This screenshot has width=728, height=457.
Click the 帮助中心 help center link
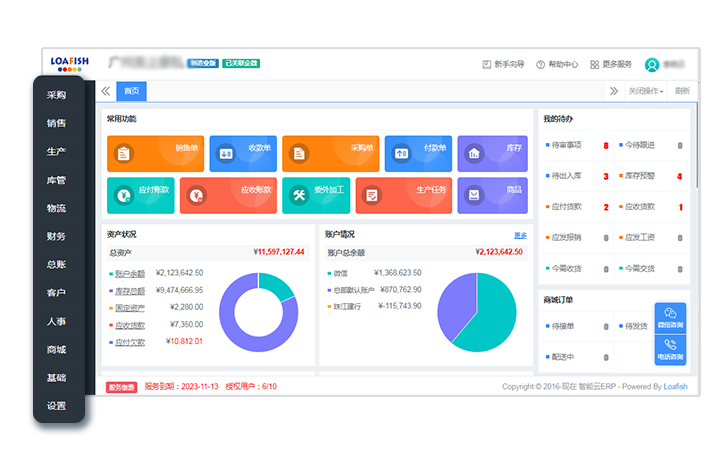pyautogui.click(x=557, y=64)
